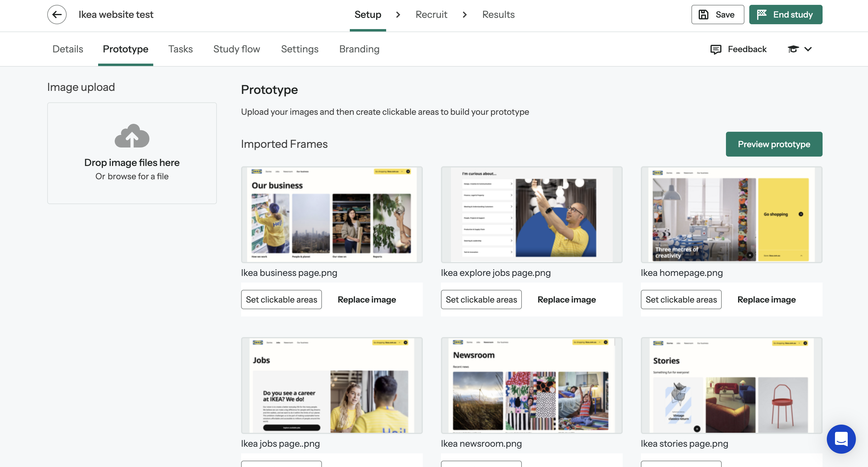Open the graduation cap help menu

click(x=800, y=49)
